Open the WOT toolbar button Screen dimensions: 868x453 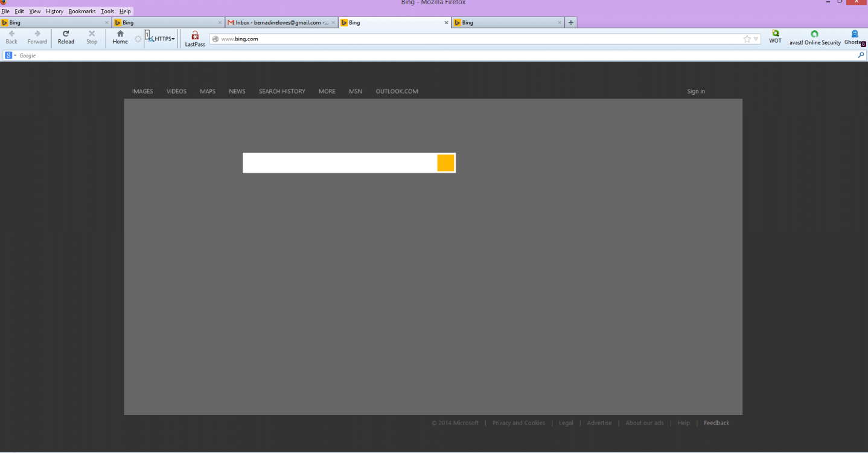(775, 37)
